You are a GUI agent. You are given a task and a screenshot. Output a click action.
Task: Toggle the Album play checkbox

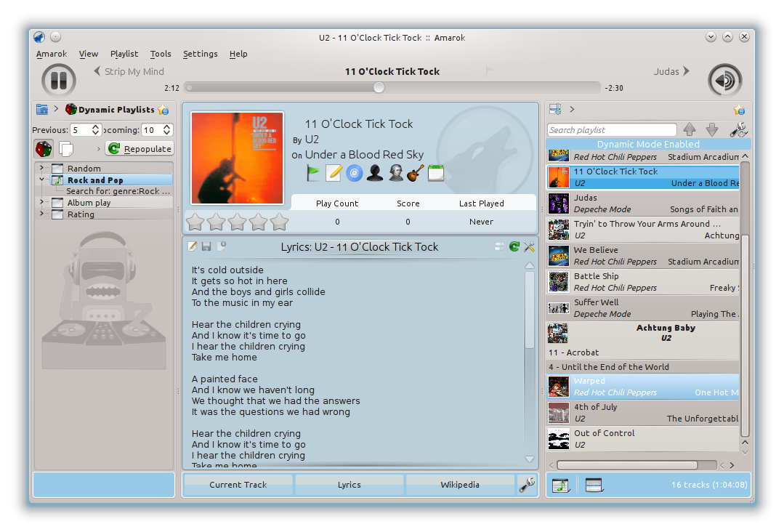tap(57, 203)
